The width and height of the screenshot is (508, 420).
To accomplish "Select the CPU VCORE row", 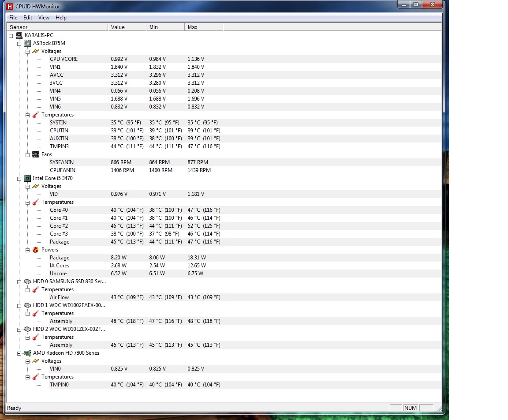I will tap(245, 59).
